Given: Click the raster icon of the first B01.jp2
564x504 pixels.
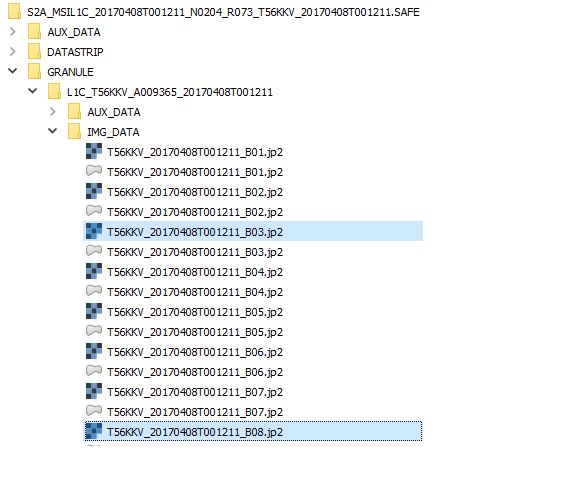Looking at the screenshot, I should [94, 151].
